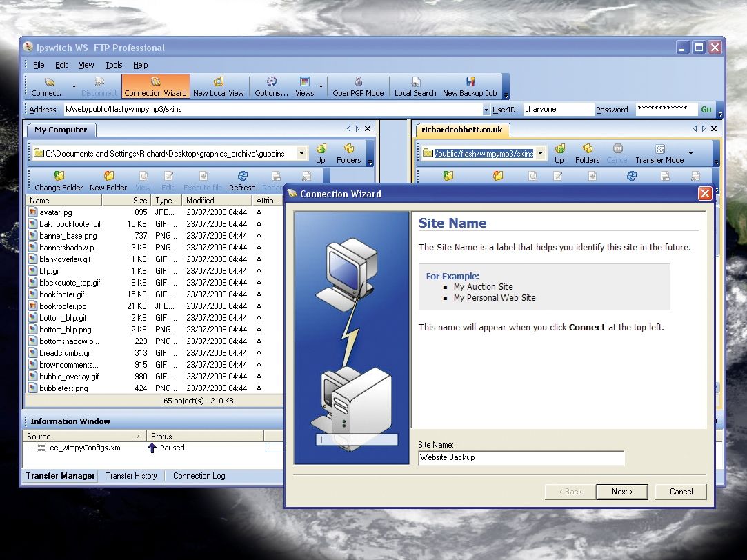Image resolution: width=747 pixels, height=560 pixels.
Task: Show Folders in the remote pane
Action: pos(587,153)
